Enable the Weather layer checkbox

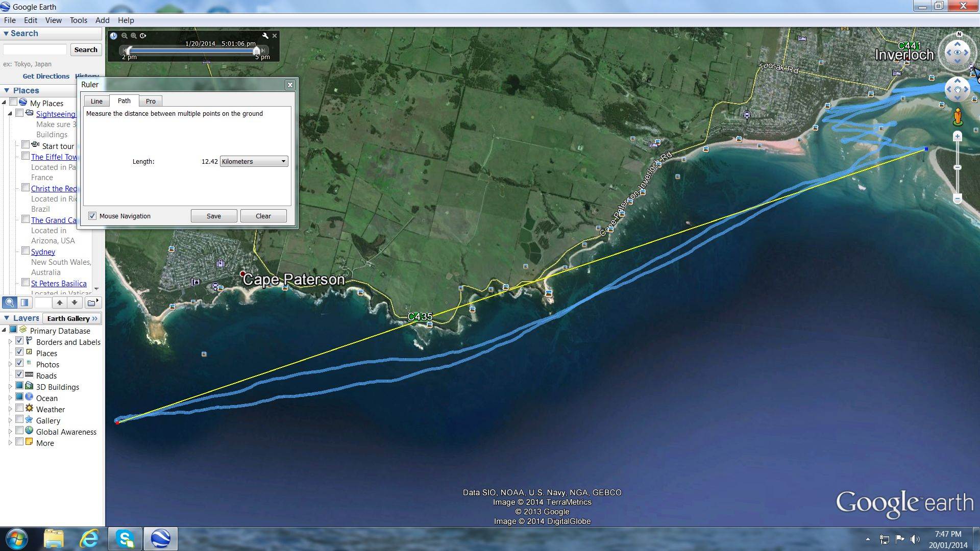(x=19, y=408)
